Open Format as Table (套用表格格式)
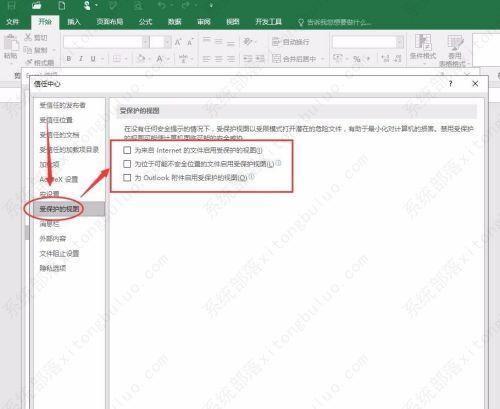The image size is (500, 409). pyautogui.click(x=455, y=51)
